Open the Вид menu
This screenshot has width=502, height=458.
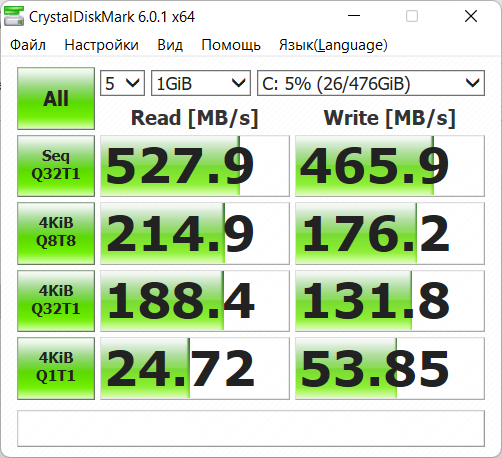click(170, 45)
